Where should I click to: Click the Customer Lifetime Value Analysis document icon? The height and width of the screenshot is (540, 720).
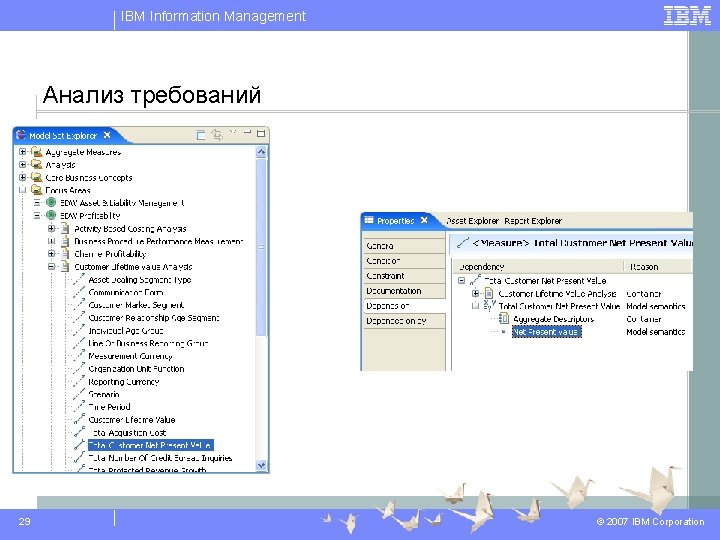(x=65, y=266)
